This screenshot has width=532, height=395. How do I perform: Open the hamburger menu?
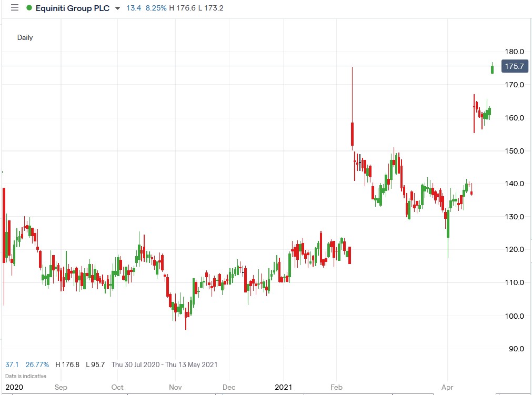click(x=15, y=8)
